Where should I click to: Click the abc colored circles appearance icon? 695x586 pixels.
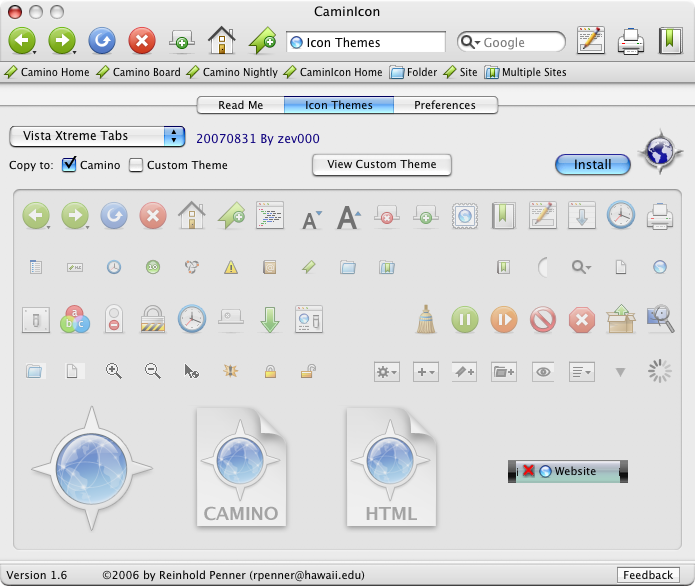coord(75,319)
